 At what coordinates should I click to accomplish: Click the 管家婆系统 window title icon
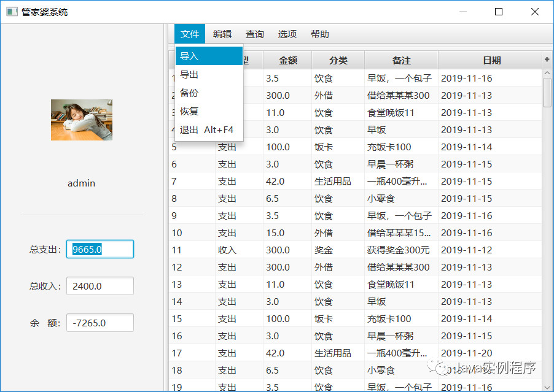[x=12, y=12]
